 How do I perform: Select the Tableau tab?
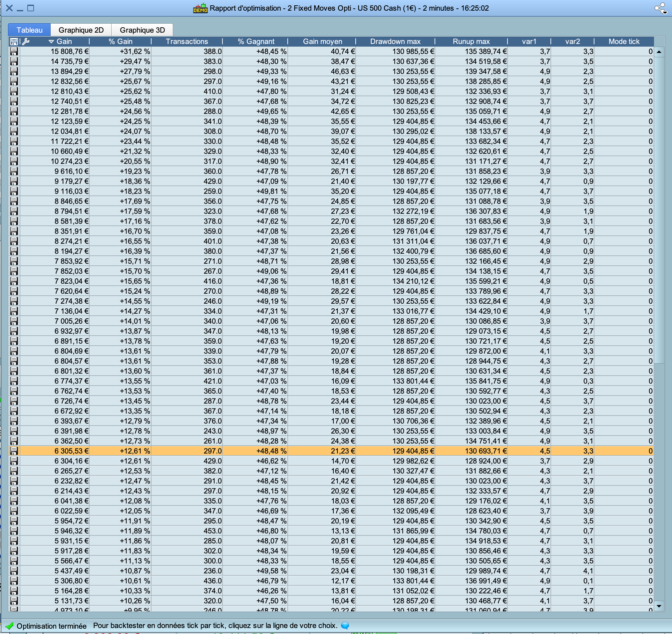pyautogui.click(x=29, y=30)
